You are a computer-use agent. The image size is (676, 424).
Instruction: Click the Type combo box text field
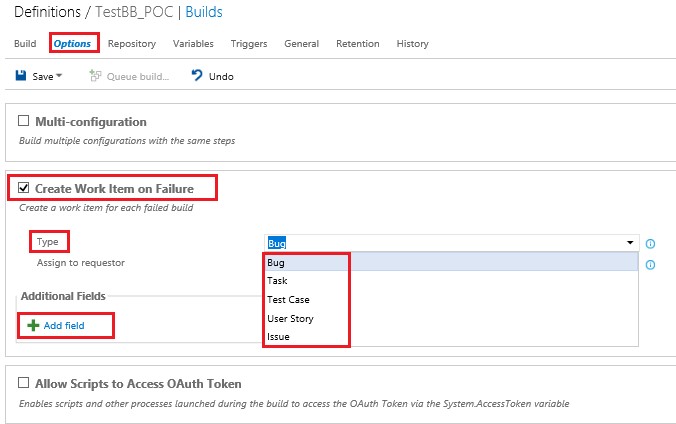point(444,243)
